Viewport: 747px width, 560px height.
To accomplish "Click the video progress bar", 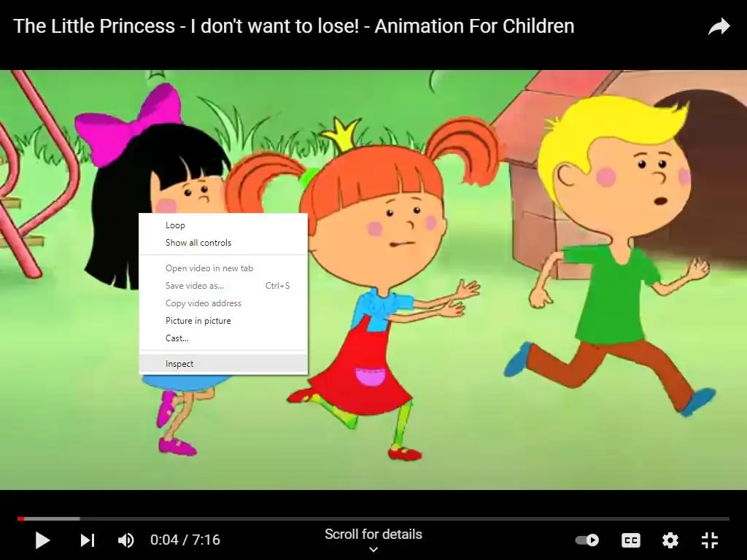I will [x=373, y=518].
